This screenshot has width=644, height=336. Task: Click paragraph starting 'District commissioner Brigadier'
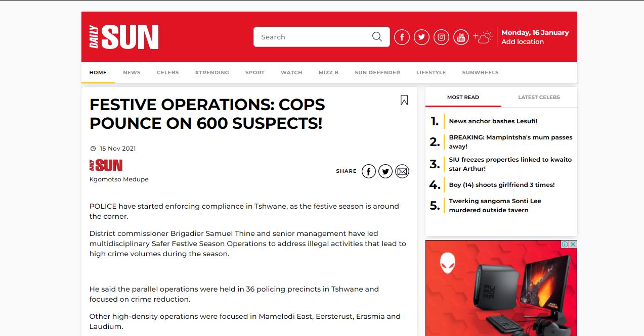(248, 244)
